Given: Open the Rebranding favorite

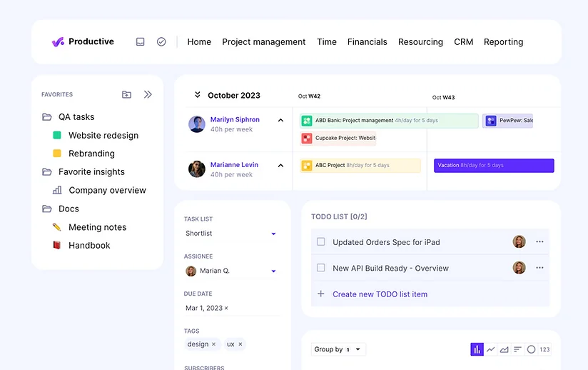Looking at the screenshot, I should (x=91, y=154).
